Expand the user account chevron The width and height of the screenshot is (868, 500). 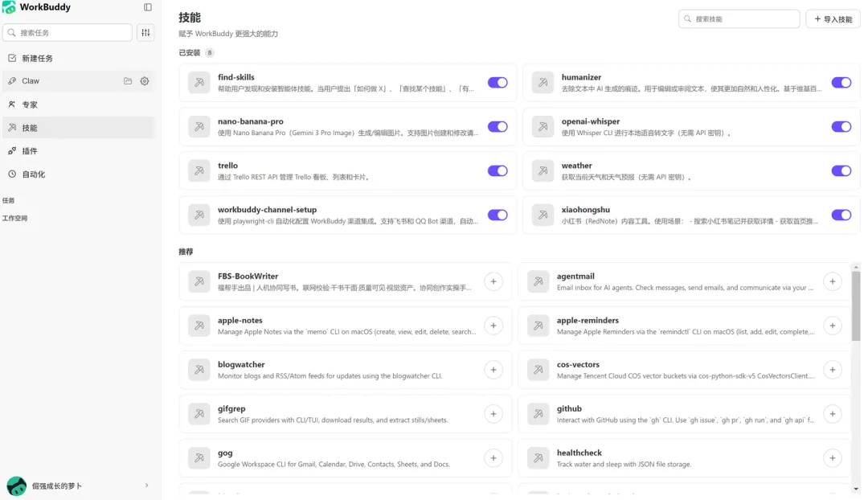pyautogui.click(x=147, y=486)
